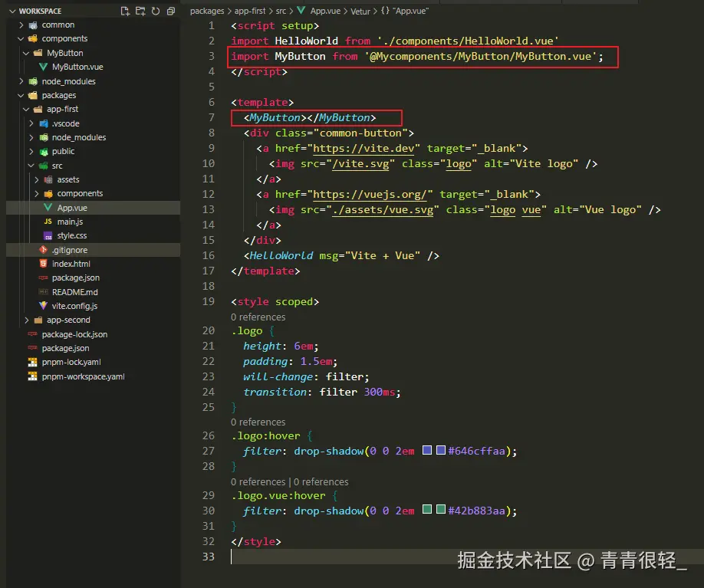Click the folder icon of assets
Viewport: 704px width, 588px height.
(48, 179)
